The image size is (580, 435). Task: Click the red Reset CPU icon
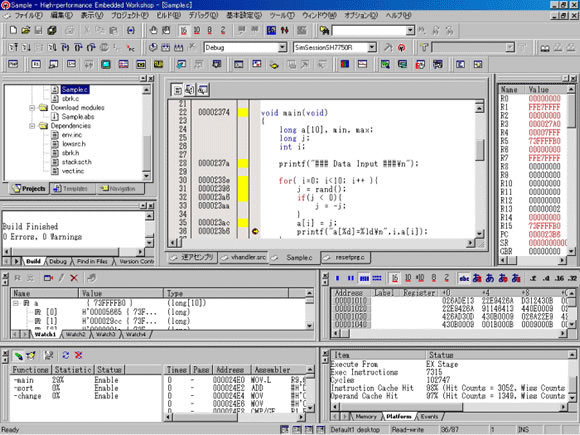pyautogui.click(x=401, y=47)
